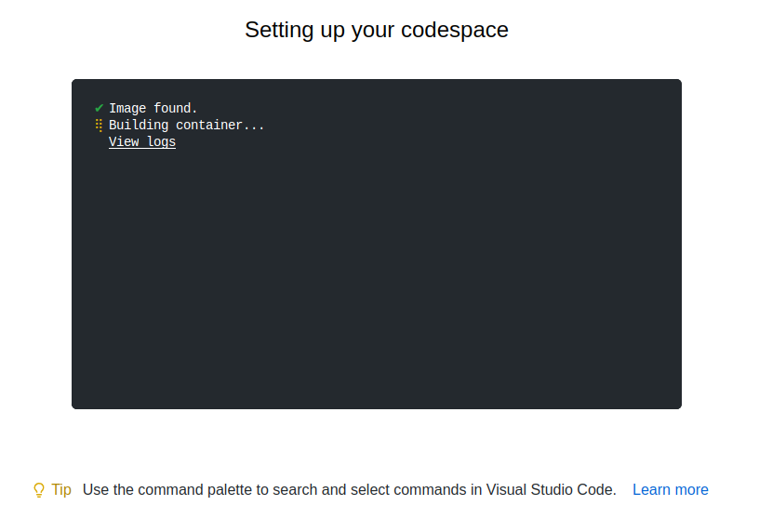759x532 pixels.
Task: Follow the Learn more link
Action: (x=670, y=490)
